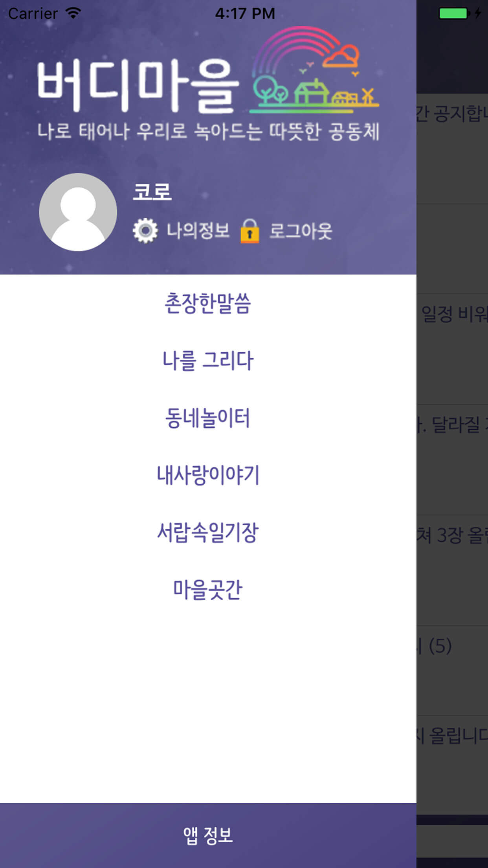This screenshot has height=868, width=488.
Task: Select 나를 그리다 from the menu
Action: [208, 360]
